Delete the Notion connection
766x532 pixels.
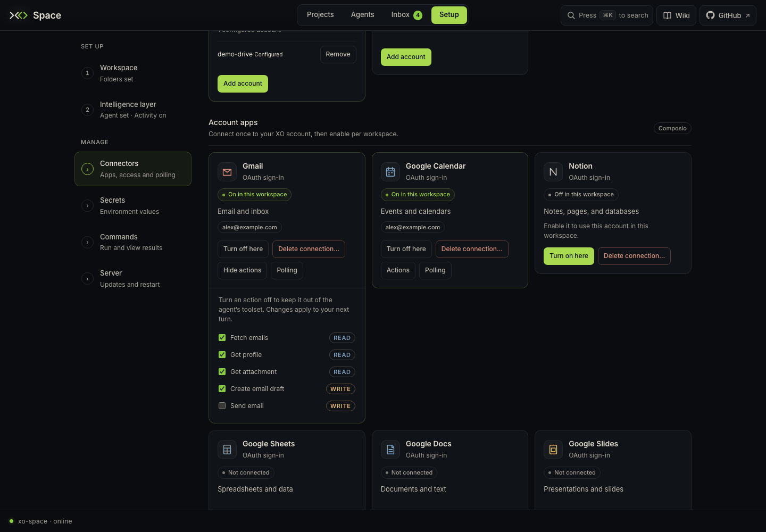(634, 256)
